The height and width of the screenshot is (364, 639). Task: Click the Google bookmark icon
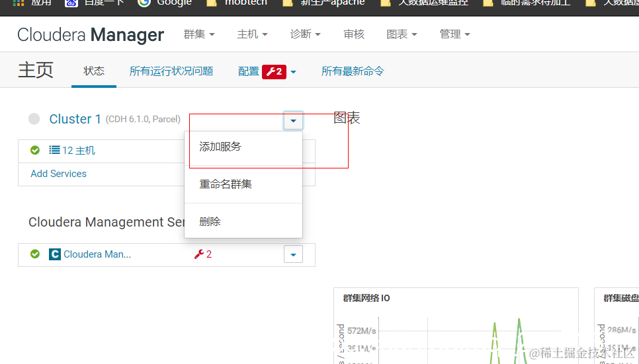point(144,3)
